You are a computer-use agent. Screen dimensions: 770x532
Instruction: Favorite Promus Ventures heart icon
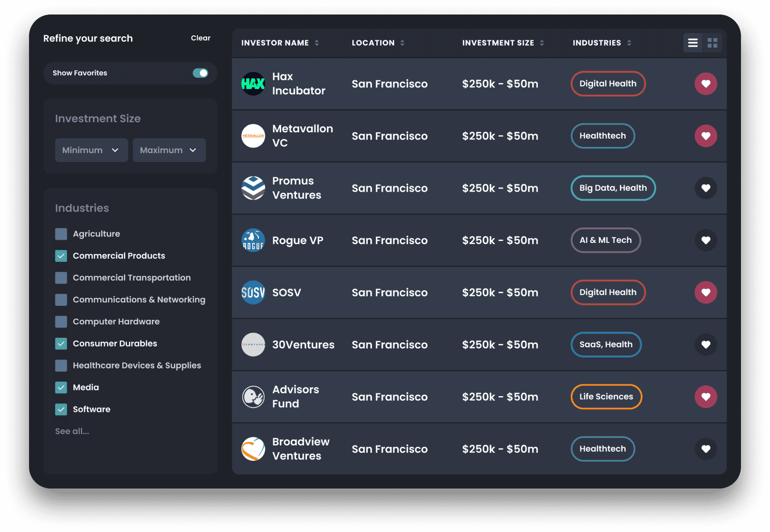706,188
